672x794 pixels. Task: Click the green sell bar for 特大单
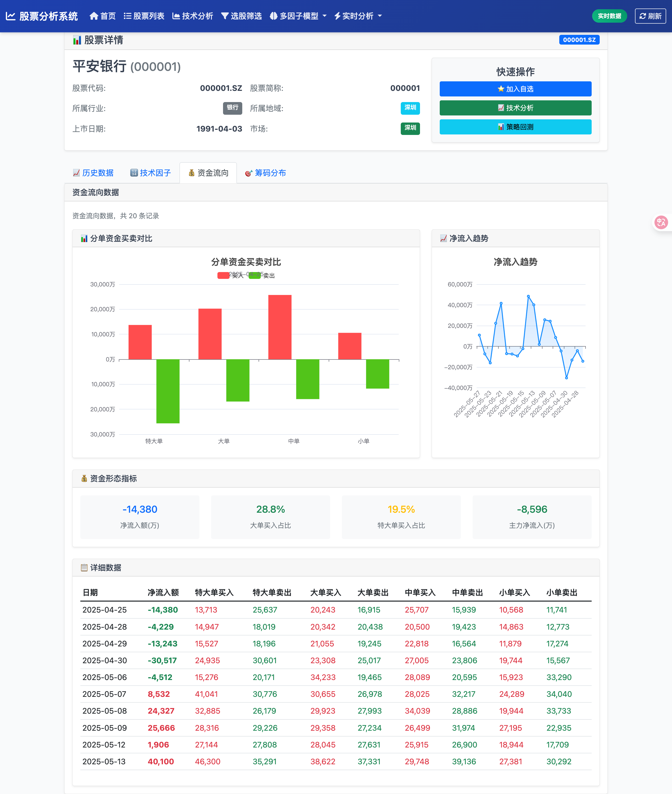coord(168,391)
